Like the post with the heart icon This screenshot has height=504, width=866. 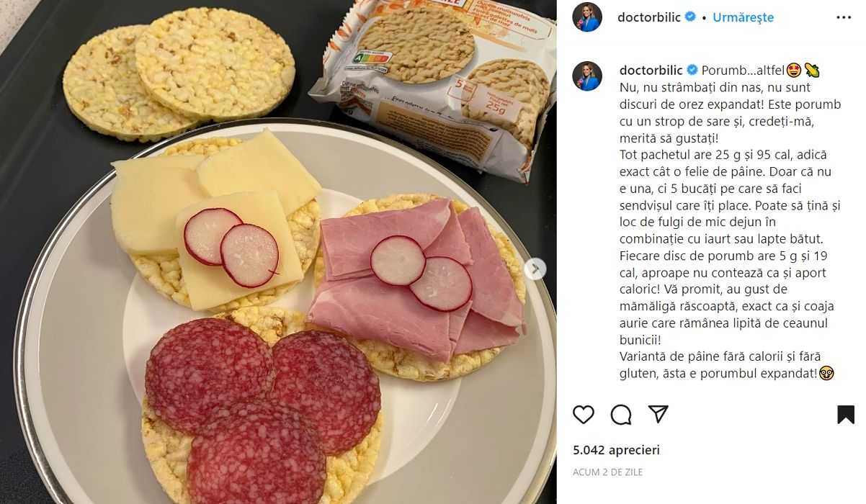coord(584,414)
